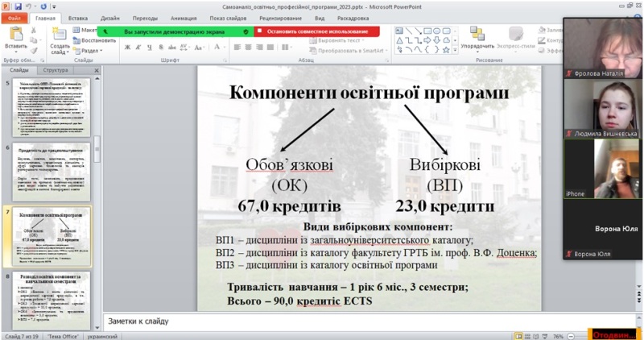This screenshot has width=644, height=340.
Task: Toggle bold Ж formatting
Action: pyautogui.click(x=127, y=48)
